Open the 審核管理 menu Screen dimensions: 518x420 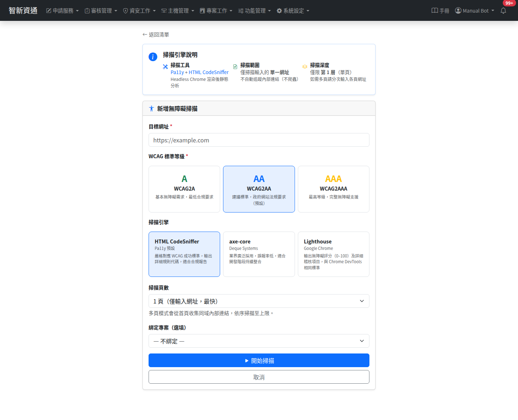tap(101, 11)
